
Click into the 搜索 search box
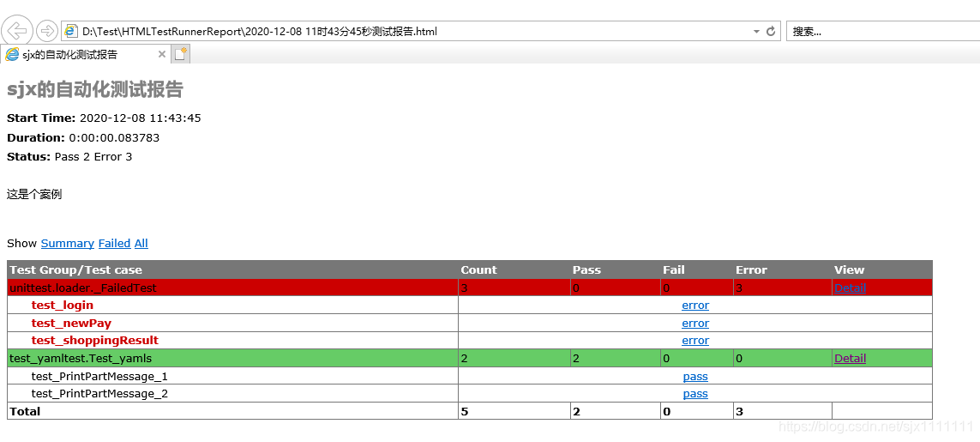tap(882, 31)
